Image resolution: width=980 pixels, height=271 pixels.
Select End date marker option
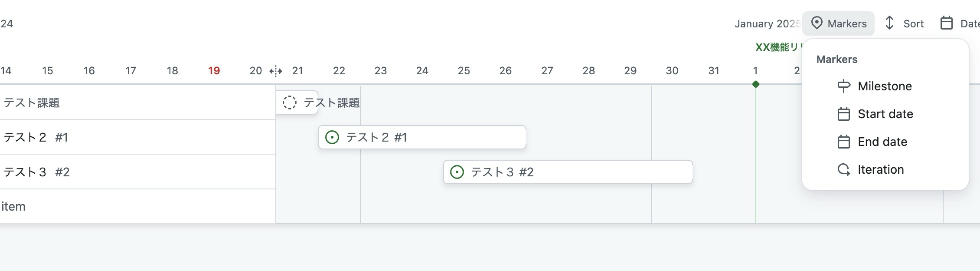(x=882, y=142)
